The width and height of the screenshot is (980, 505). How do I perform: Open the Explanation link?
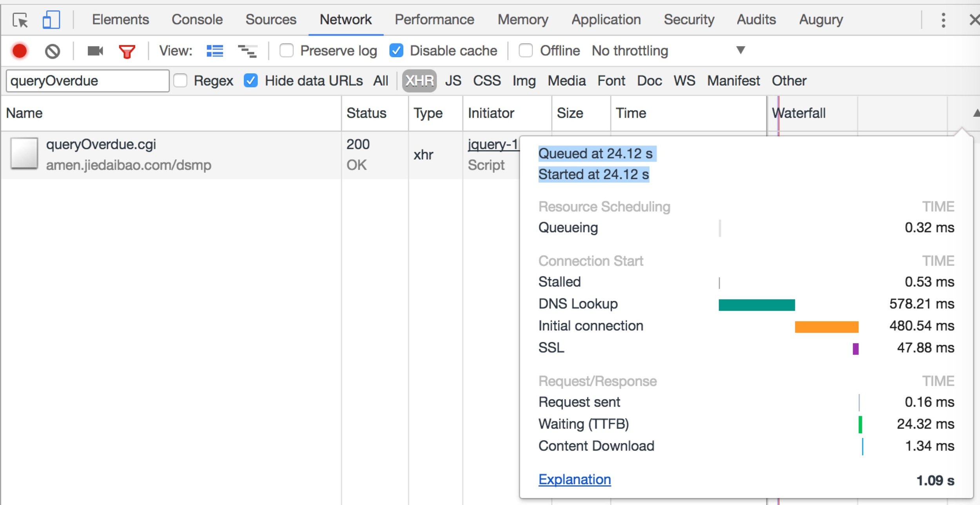[574, 479]
